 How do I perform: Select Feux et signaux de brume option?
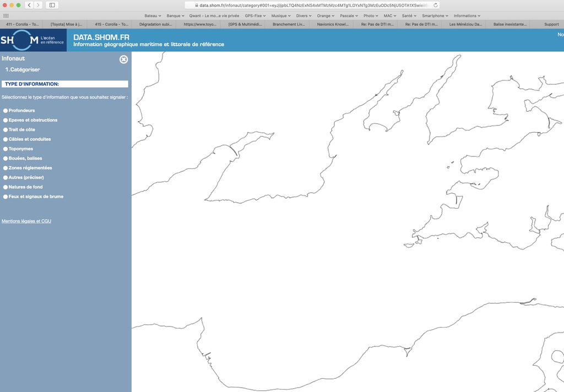click(6, 197)
